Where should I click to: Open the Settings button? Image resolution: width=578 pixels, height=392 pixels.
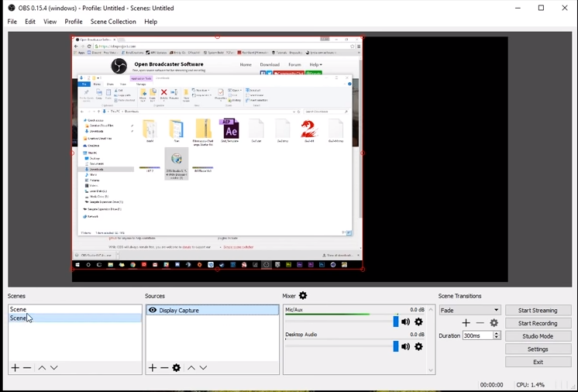(538, 349)
